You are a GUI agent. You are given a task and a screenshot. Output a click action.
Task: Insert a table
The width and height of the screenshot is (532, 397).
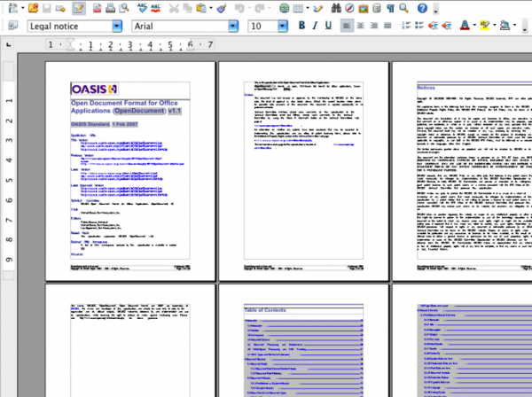pos(298,8)
